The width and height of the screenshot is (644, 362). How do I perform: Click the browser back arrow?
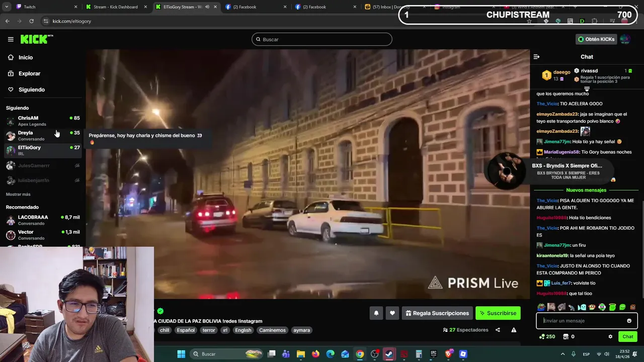pyautogui.click(x=7, y=21)
